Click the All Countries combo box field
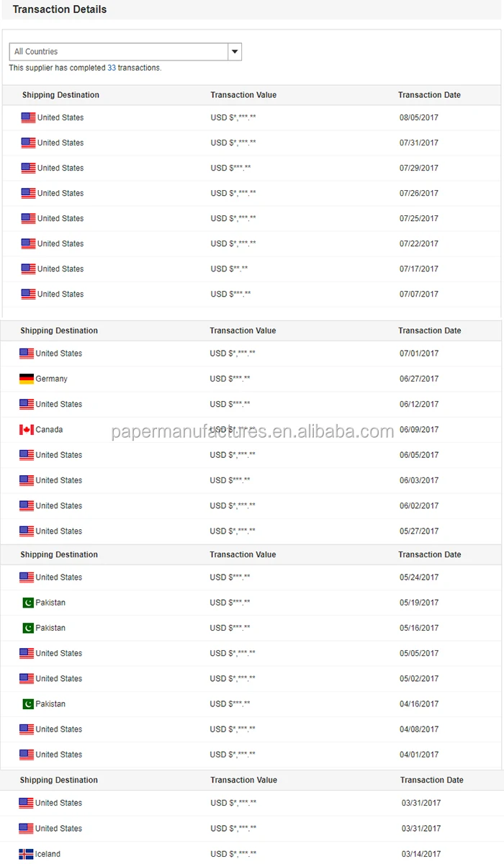 click(x=119, y=52)
